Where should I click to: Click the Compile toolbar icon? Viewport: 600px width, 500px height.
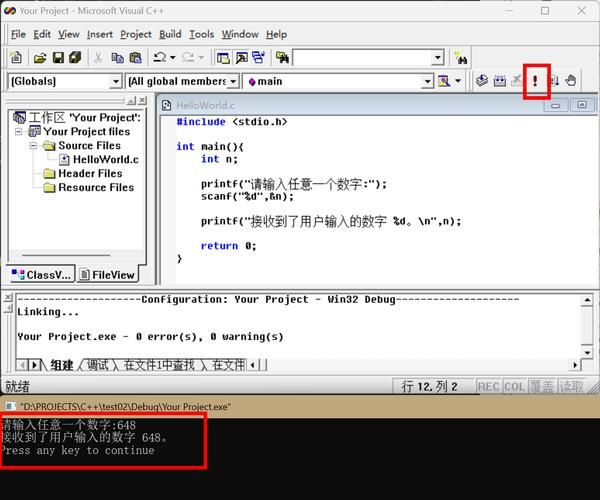tap(482, 81)
